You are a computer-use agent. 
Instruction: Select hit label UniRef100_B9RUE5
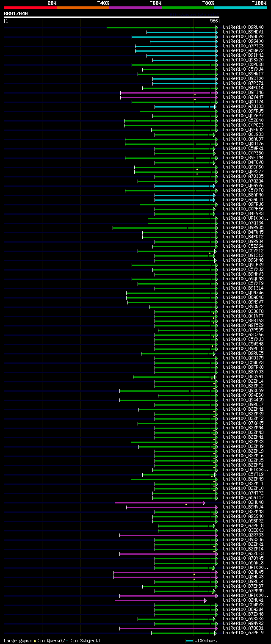tap(243, 353)
